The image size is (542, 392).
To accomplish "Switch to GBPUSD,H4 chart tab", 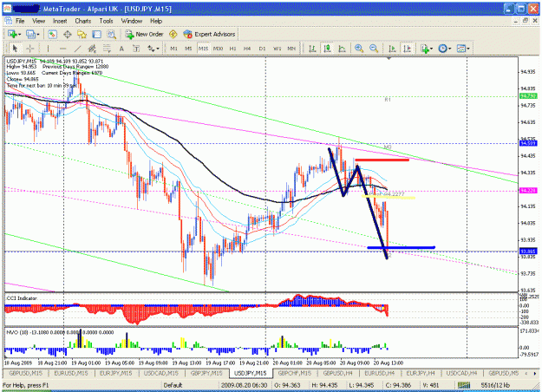I will [337, 373].
